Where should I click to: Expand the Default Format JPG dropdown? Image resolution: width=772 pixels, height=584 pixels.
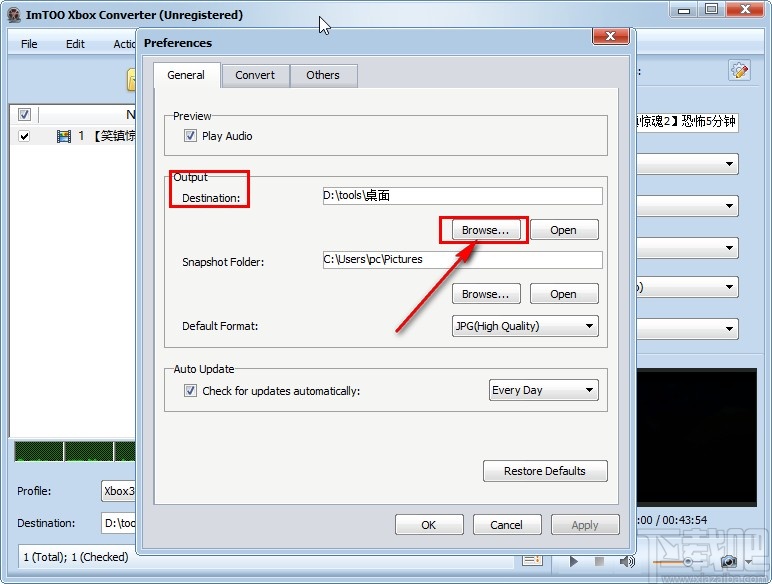click(525, 326)
